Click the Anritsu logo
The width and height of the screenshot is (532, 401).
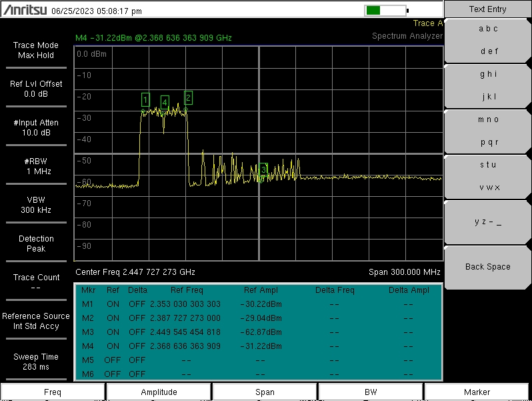tap(25, 11)
